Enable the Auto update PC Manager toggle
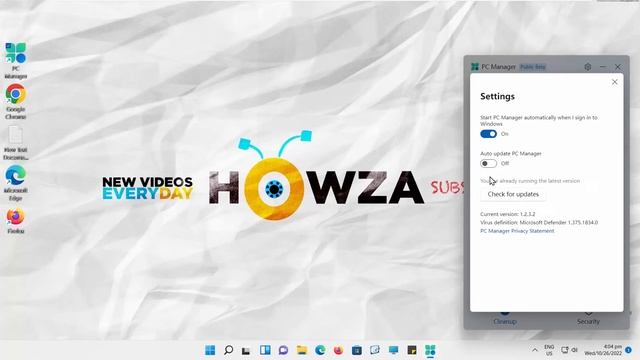Screen dimensions: 640x360 click(488, 163)
